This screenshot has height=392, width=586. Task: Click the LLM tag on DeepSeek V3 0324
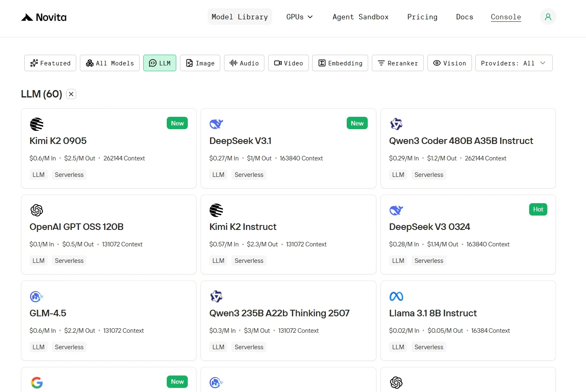[x=398, y=261]
